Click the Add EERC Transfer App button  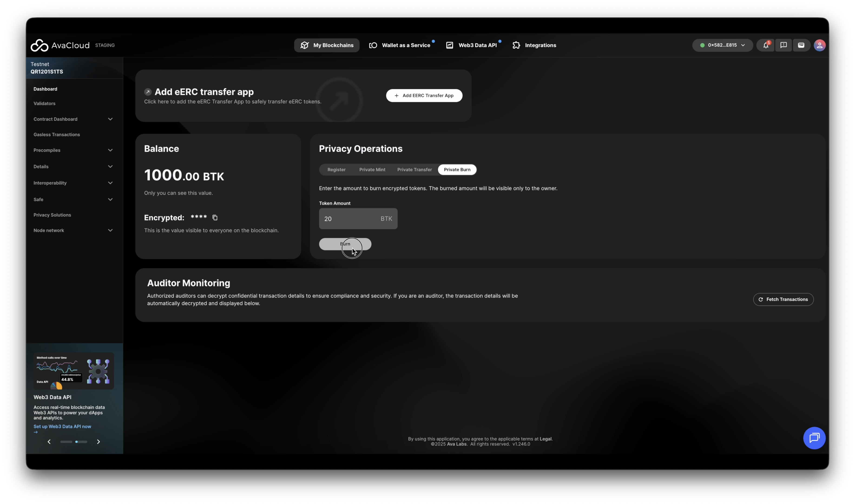[x=424, y=95]
